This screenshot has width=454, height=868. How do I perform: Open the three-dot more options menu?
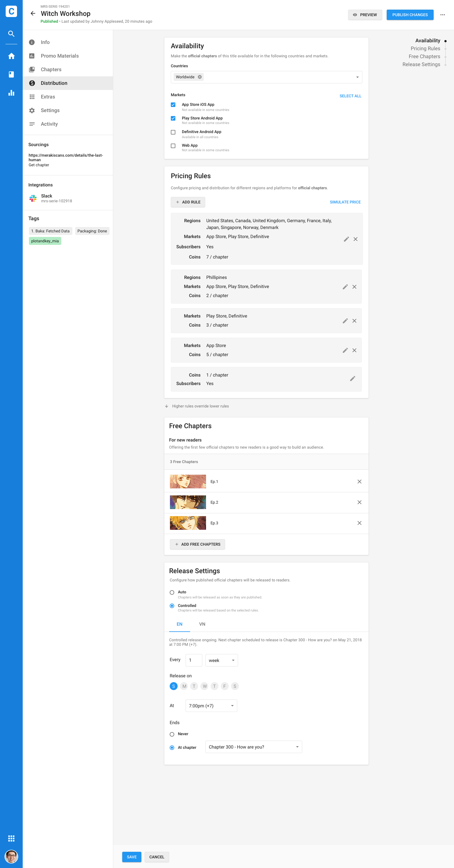click(442, 15)
